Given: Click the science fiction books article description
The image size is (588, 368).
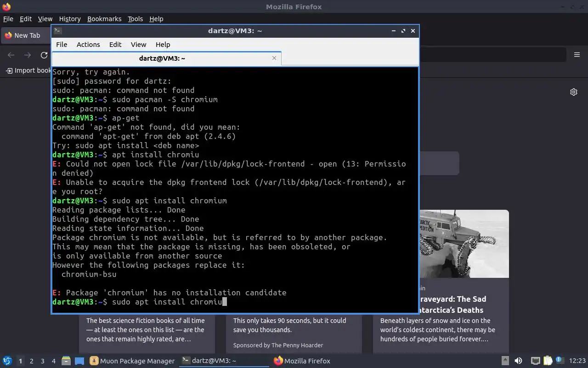Looking at the screenshot, I should tap(146, 330).
